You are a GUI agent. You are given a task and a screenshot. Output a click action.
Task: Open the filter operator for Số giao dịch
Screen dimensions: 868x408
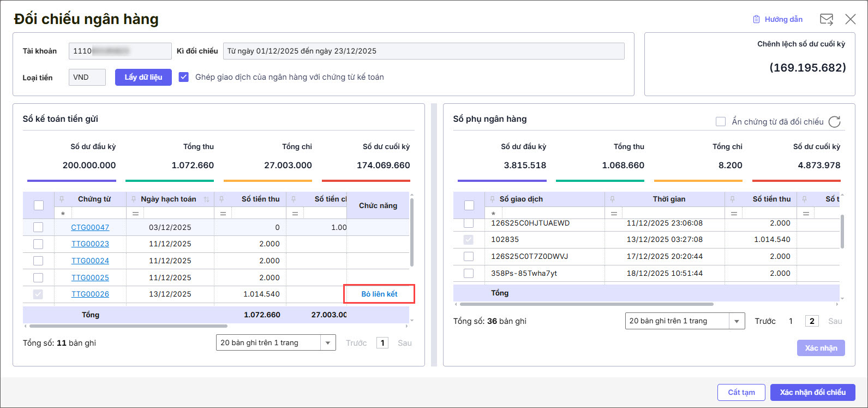[493, 214]
